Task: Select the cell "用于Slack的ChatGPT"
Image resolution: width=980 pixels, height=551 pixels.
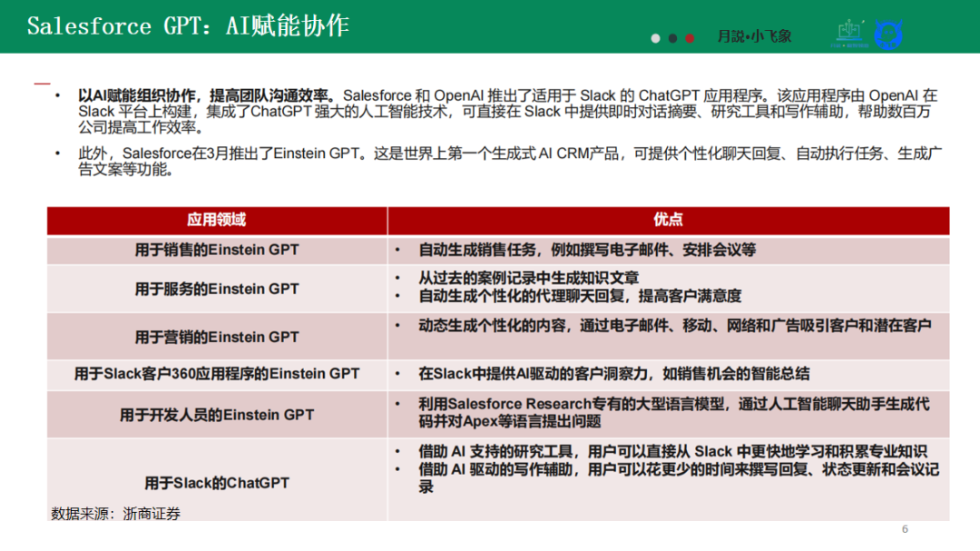Action: click(217, 480)
